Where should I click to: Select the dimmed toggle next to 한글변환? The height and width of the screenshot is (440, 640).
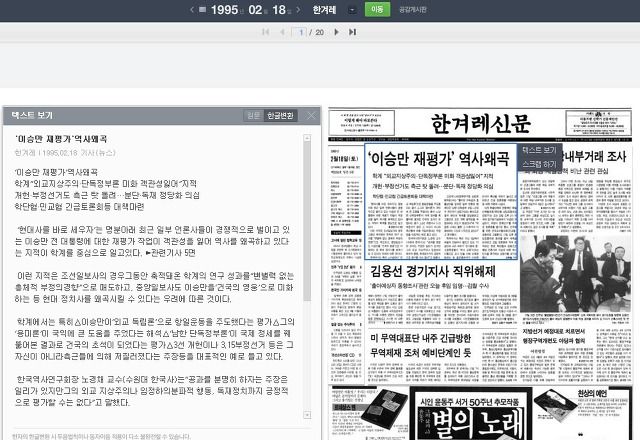[x=253, y=116]
